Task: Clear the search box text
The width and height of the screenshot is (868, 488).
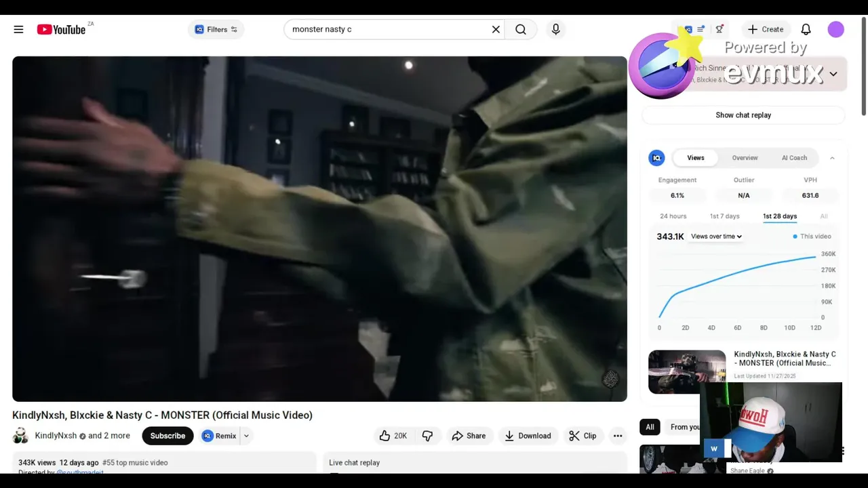Action: [x=496, y=29]
